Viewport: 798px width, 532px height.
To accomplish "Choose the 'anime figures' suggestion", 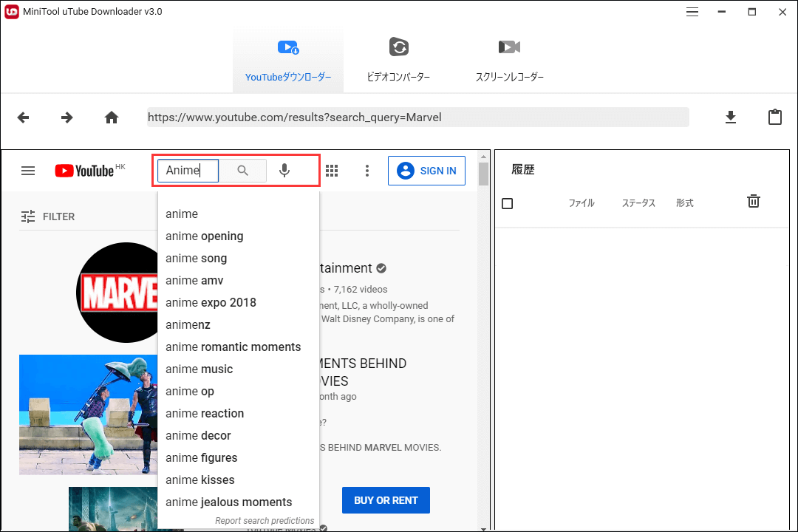I will pos(238,457).
